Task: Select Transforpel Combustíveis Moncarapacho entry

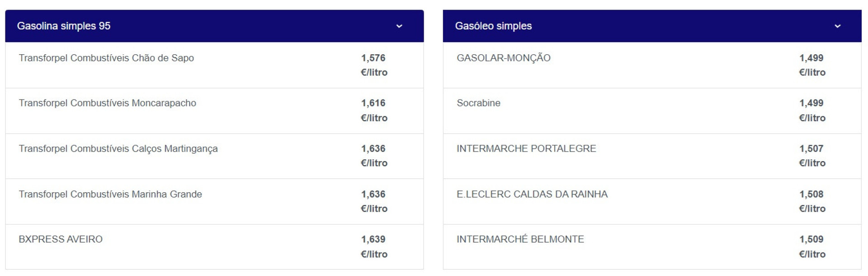Action: tap(108, 103)
